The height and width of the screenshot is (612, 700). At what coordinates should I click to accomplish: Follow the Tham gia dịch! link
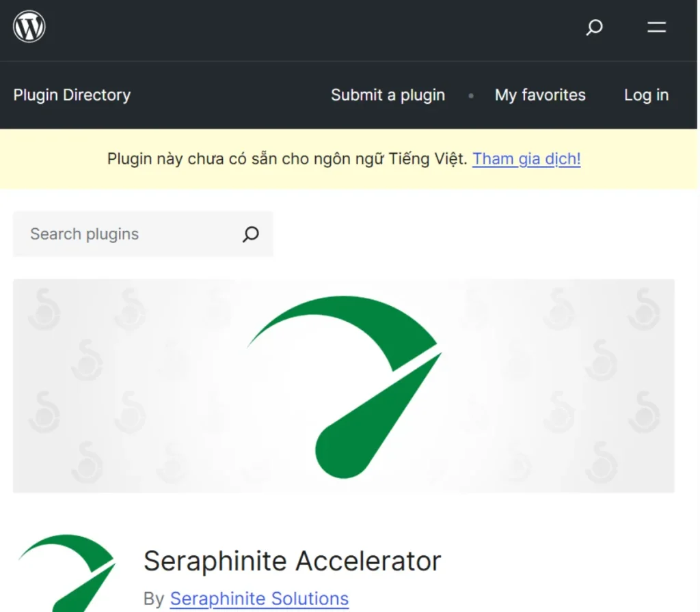click(526, 158)
